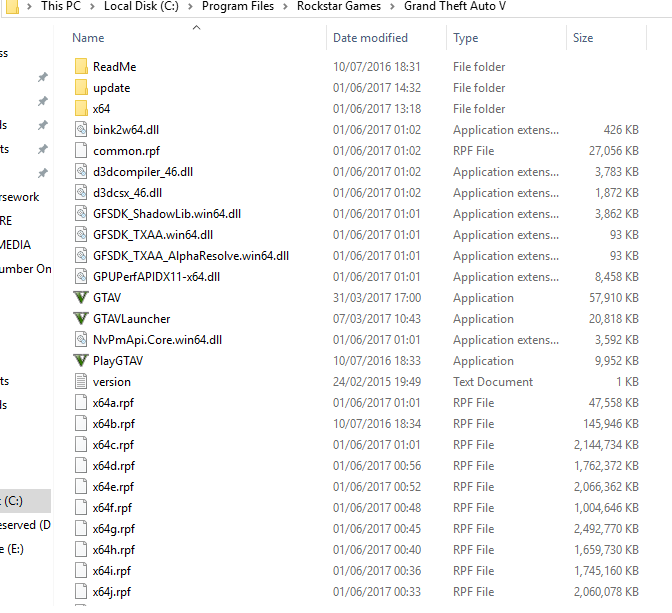The height and width of the screenshot is (613, 672).
Task: Select the x64a.rpf file icon
Action: pos(81,403)
